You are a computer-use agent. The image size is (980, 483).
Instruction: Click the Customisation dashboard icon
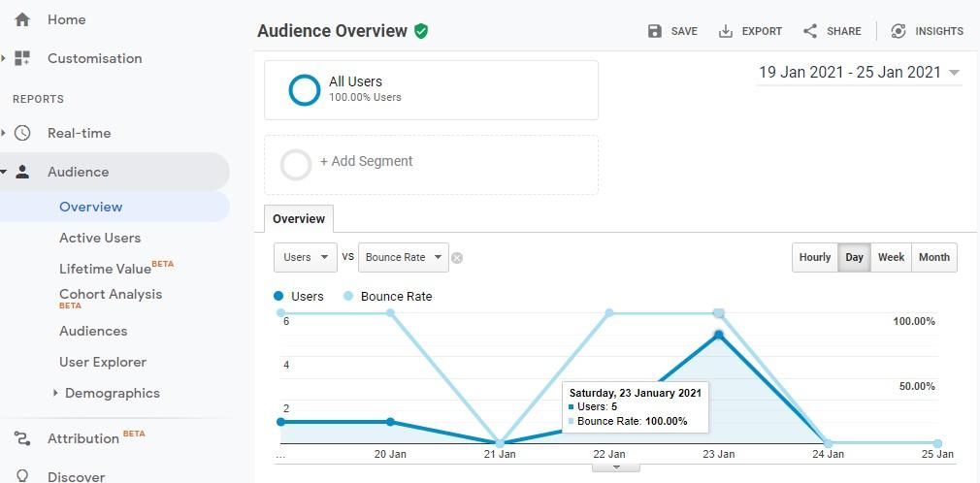coord(22,58)
